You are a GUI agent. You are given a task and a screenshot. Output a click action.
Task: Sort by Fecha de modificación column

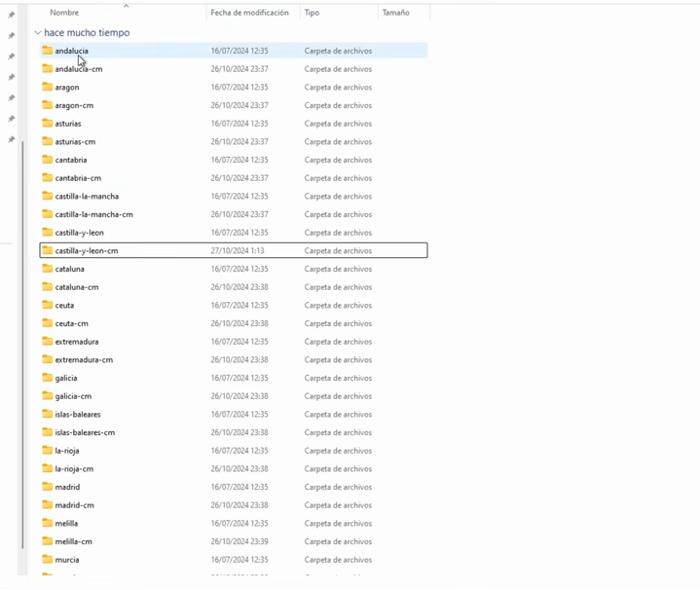point(249,13)
